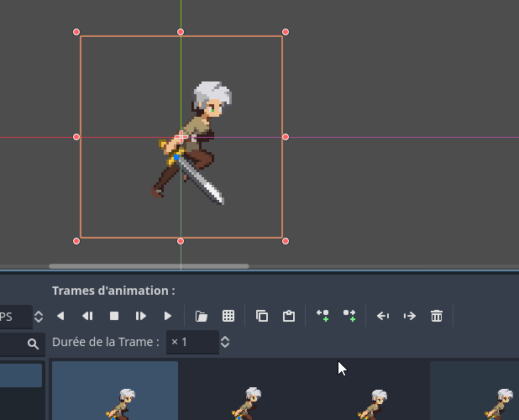Screen dimensions: 519x420
Task: Click the frame duration stepper arrows
Action: pos(225,342)
